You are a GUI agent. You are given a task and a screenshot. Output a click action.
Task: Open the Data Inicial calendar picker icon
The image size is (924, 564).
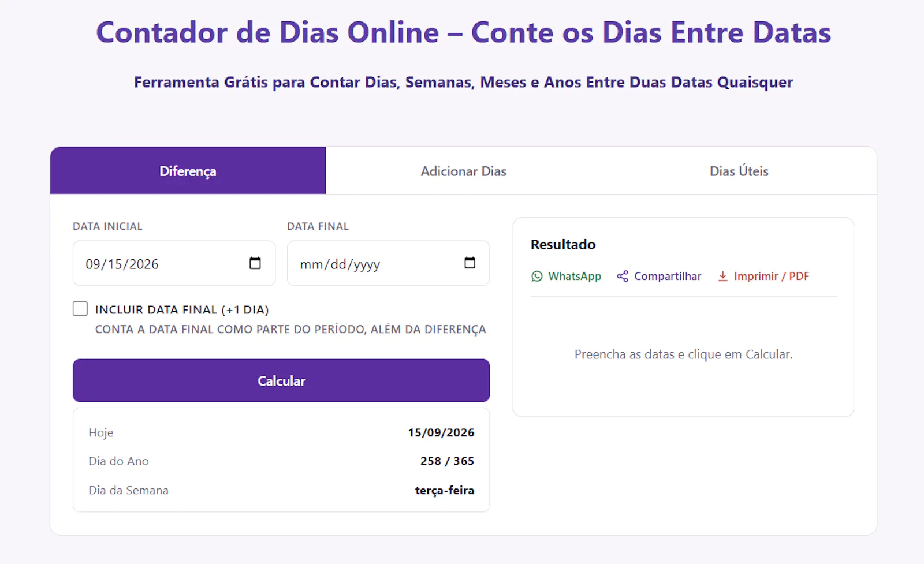255,263
